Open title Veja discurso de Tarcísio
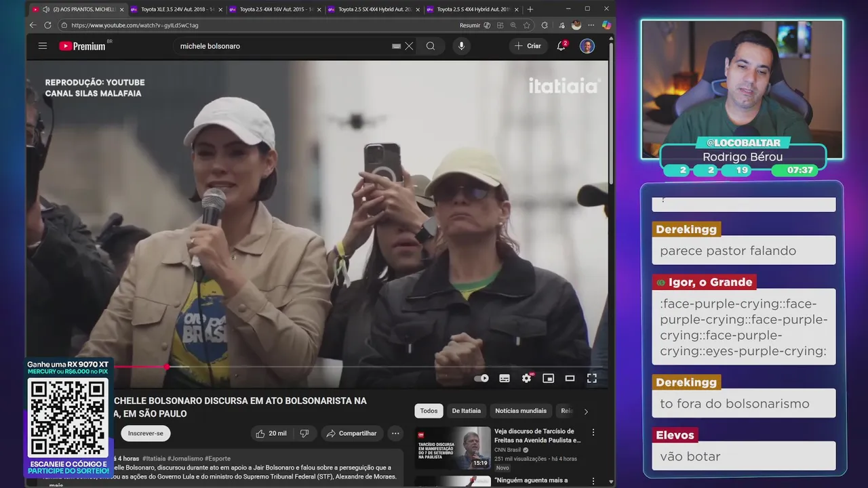This screenshot has width=868, height=488. click(538, 435)
